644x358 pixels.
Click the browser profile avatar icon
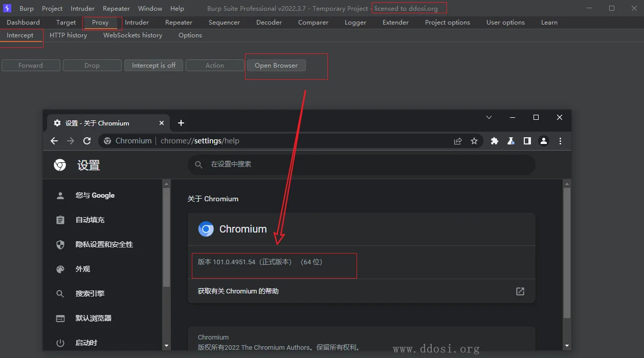(544, 141)
